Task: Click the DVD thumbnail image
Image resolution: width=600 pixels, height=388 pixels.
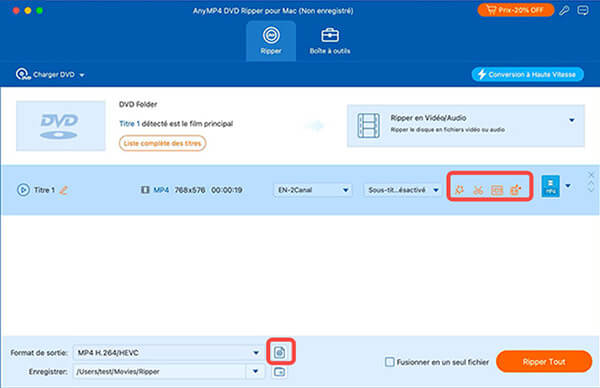Action: pos(60,126)
